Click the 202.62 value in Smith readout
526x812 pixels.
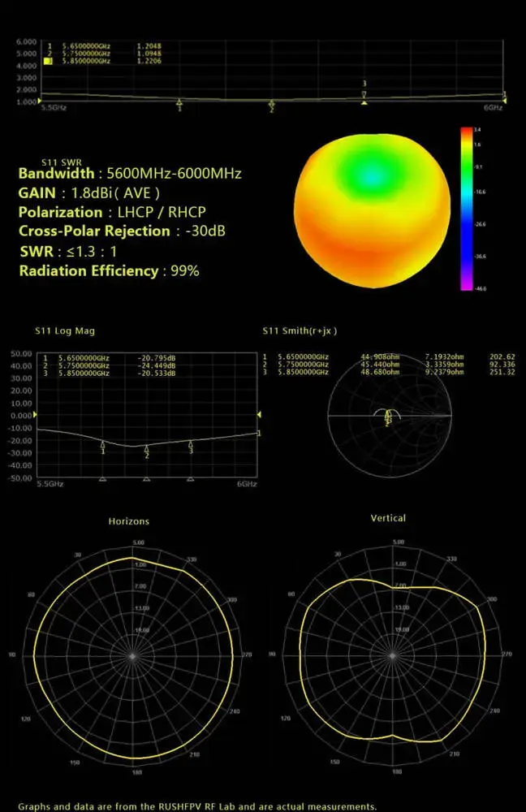(502, 356)
